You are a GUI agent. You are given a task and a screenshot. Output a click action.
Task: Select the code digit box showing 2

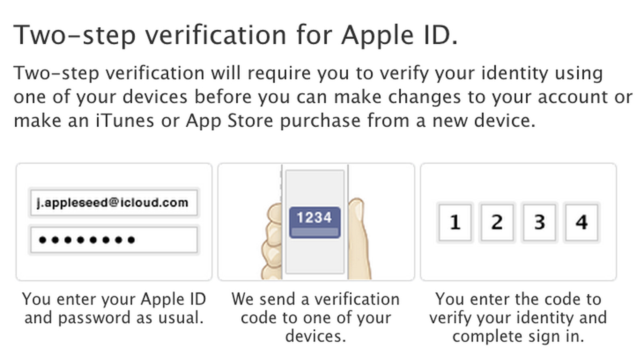click(x=497, y=222)
